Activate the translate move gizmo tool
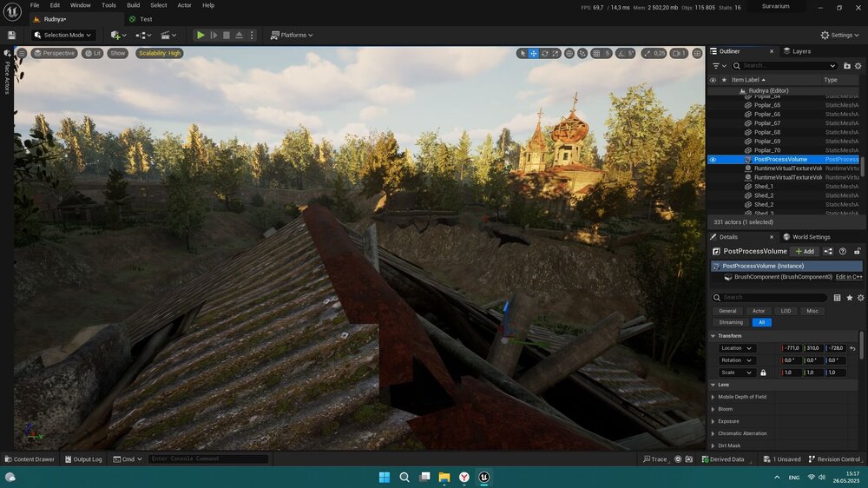The image size is (868, 488). (534, 53)
